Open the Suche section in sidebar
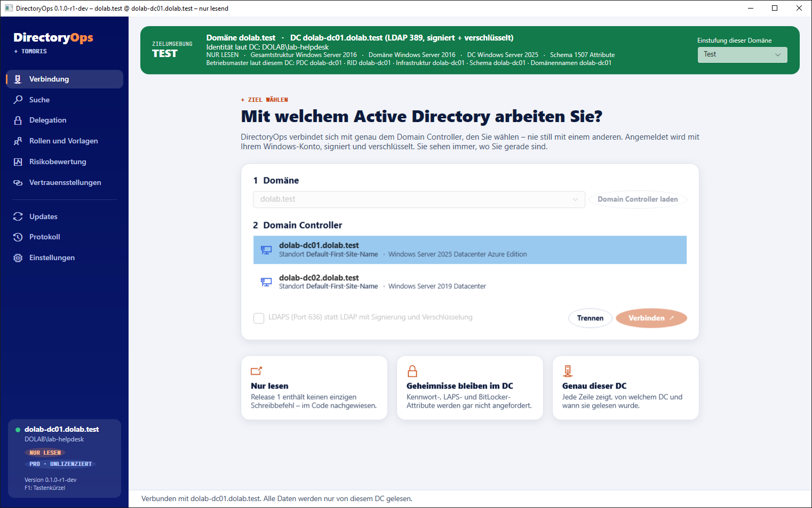 click(x=65, y=100)
